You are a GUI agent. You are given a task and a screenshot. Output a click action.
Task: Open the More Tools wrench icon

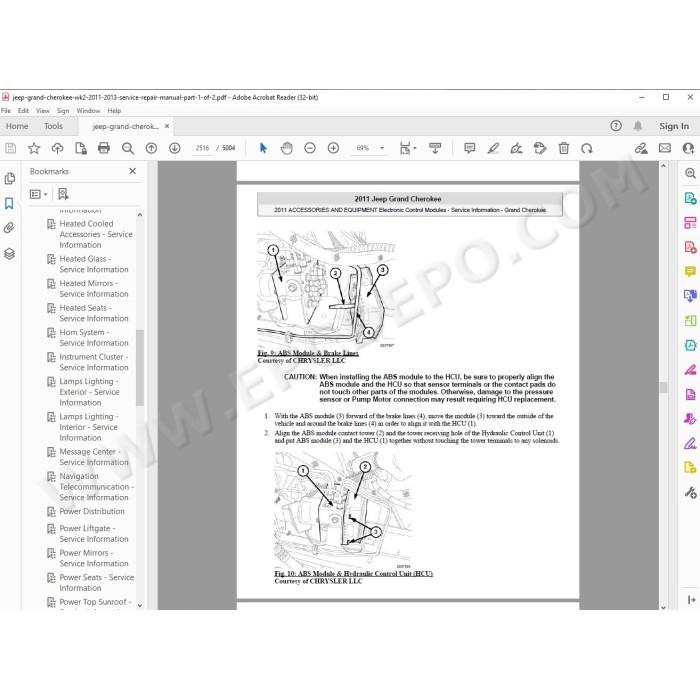click(x=690, y=492)
